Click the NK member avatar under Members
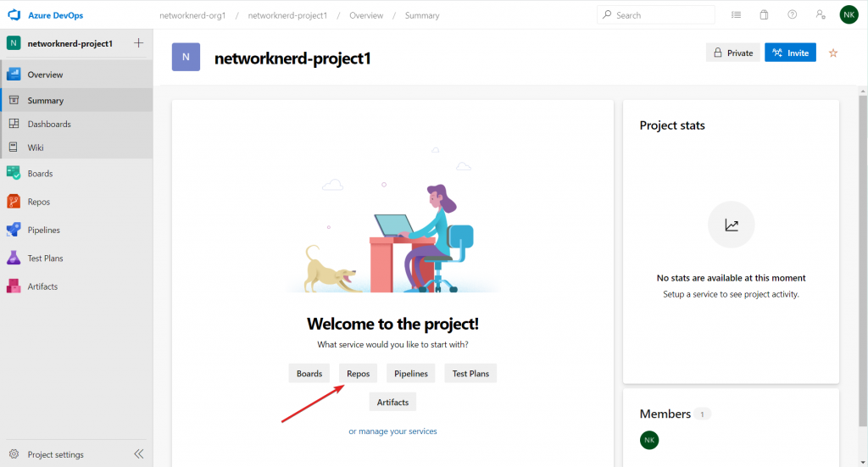 click(649, 440)
